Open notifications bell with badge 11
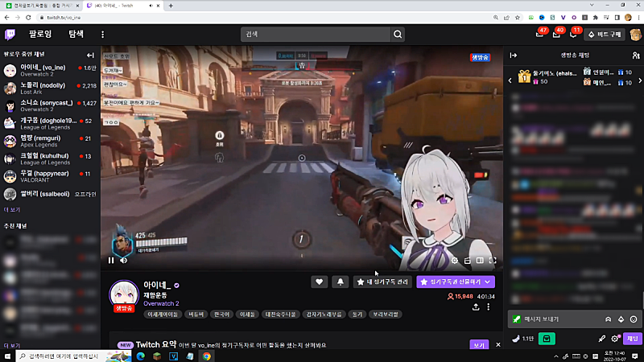This screenshot has width=644, height=362. (x=573, y=35)
